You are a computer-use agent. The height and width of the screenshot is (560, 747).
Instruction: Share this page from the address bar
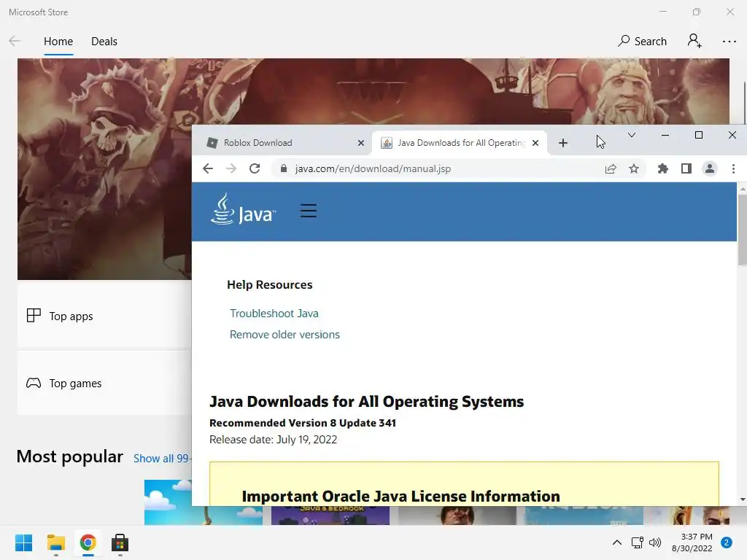[611, 168]
